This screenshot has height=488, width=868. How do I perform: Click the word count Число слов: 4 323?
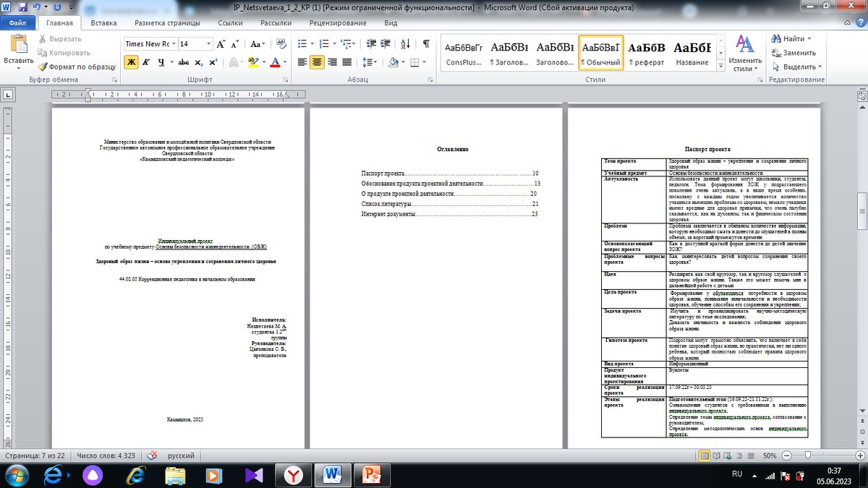(x=108, y=456)
